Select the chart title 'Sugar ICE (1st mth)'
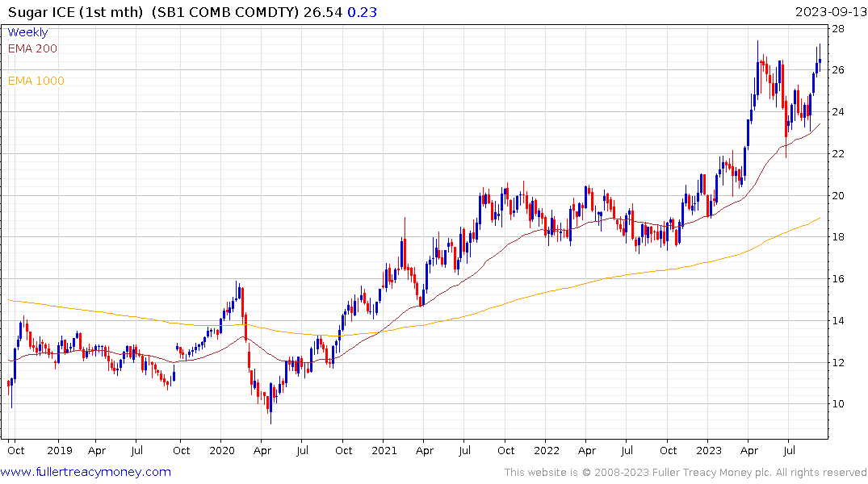 pyautogui.click(x=75, y=12)
